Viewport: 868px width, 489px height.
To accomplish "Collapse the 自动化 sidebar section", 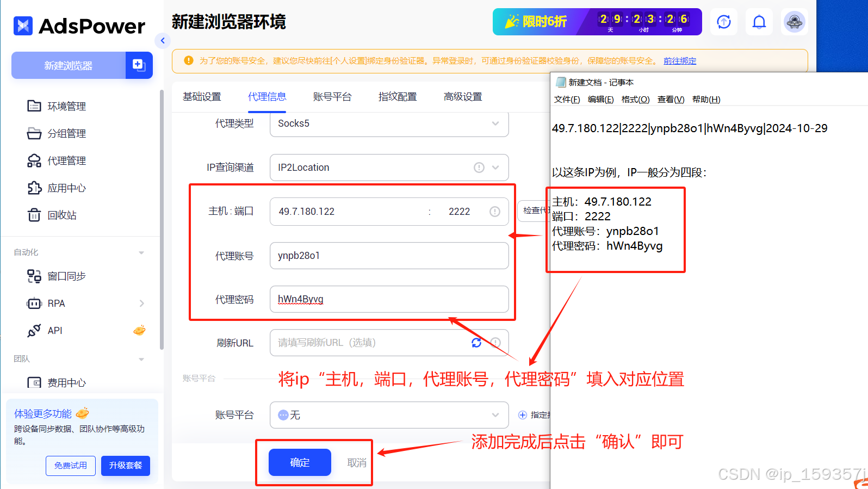I will click(141, 252).
